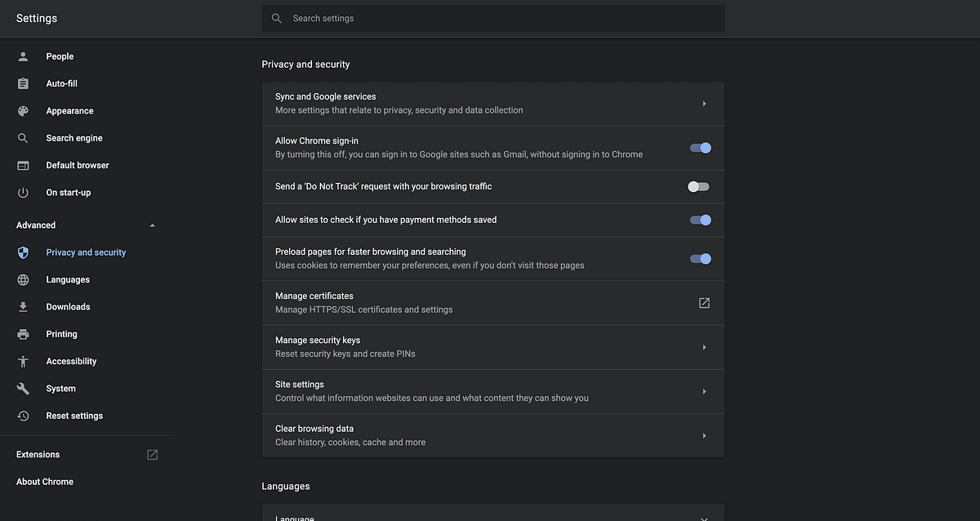Open Site settings chevron

(x=704, y=391)
